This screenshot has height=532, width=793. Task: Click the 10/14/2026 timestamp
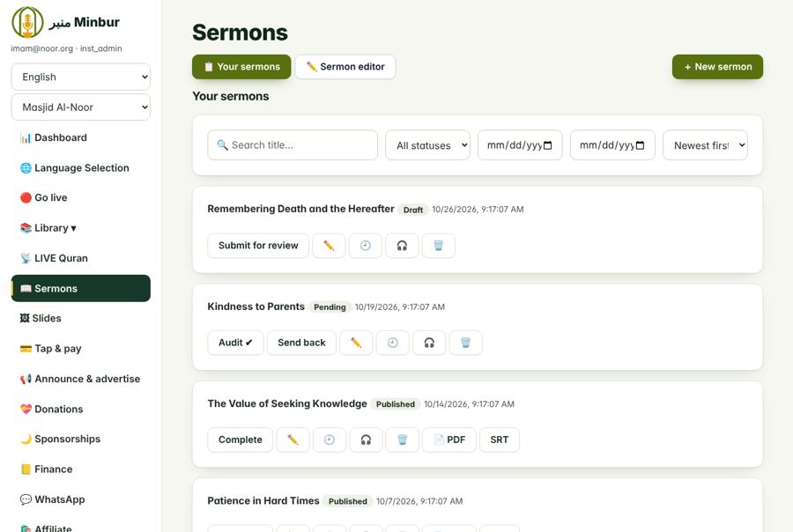pyautogui.click(x=470, y=404)
